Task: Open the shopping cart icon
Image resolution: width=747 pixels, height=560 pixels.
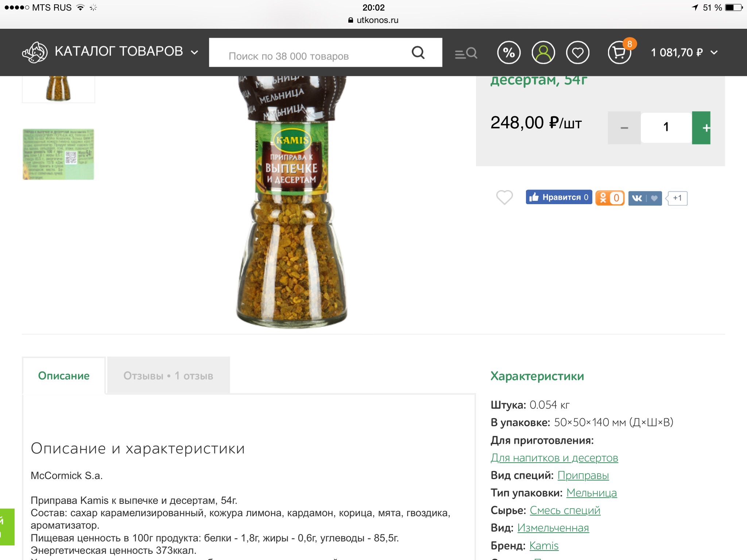Action: [619, 52]
